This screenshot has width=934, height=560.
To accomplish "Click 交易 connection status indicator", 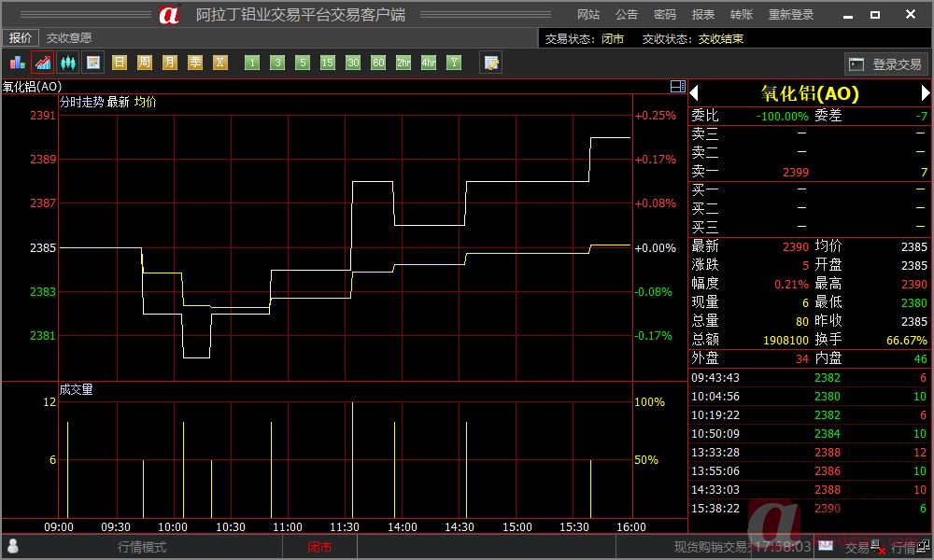I will click(x=864, y=547).
